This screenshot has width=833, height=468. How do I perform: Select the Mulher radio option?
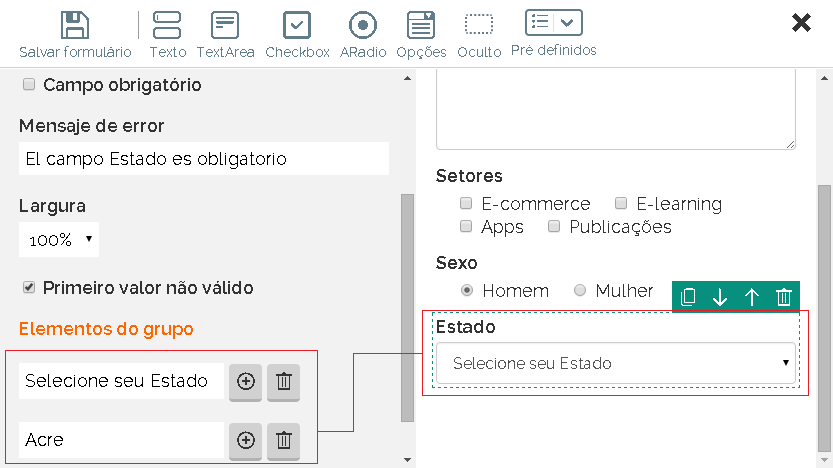tap(580, 291)
